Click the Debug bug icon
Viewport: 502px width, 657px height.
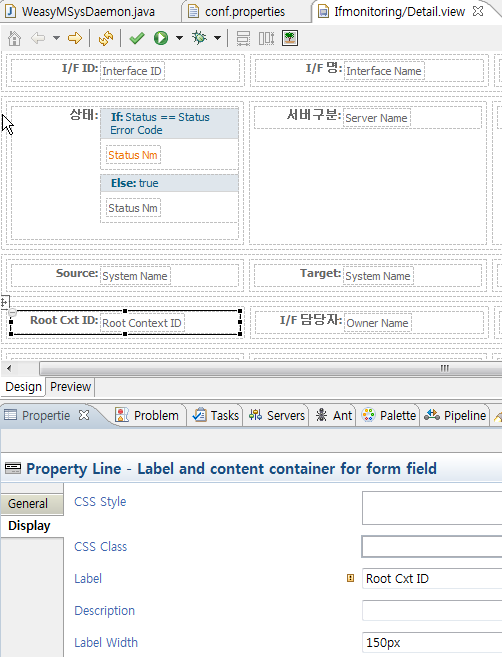(200, 38)
